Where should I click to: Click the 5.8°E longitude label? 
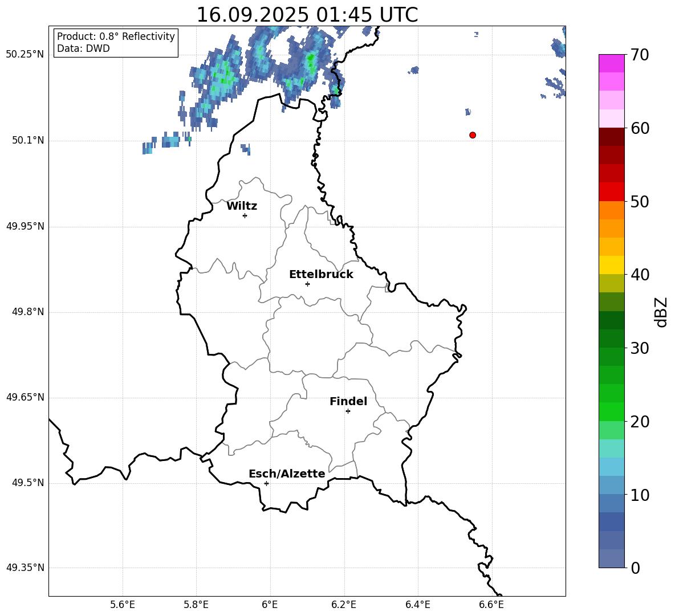pyautogui.click(x=196, y=605)
